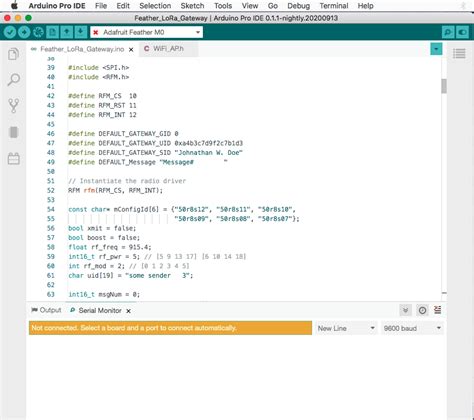The image size is (474, 420).
Task: Open the outline list icon at the right
Action: [x=459, y=53]
